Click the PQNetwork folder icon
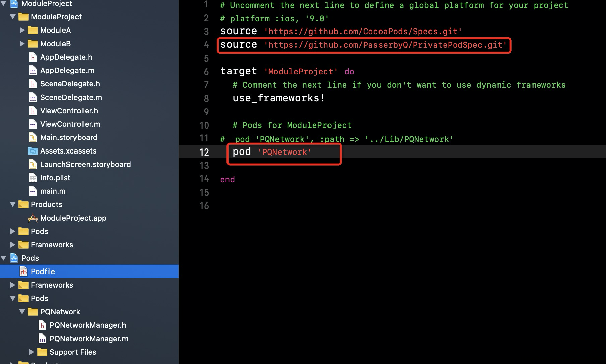Image resolution: width=606 pixels, height=364 pixels. (x=33, y=312)
